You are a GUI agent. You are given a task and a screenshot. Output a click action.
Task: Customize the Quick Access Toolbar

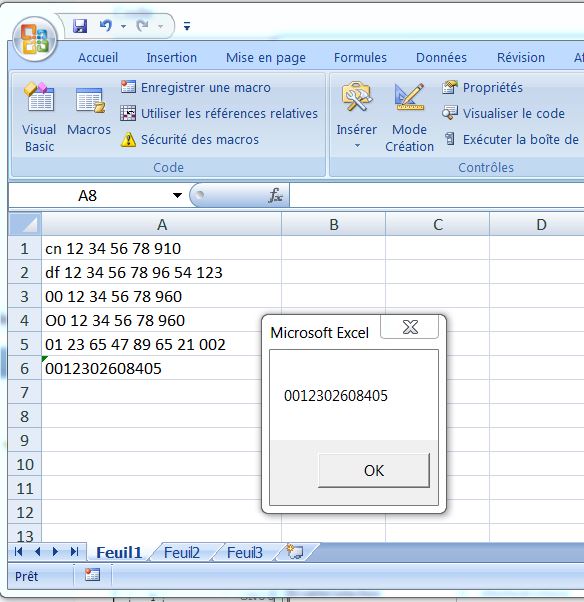(x=187, y=26)
